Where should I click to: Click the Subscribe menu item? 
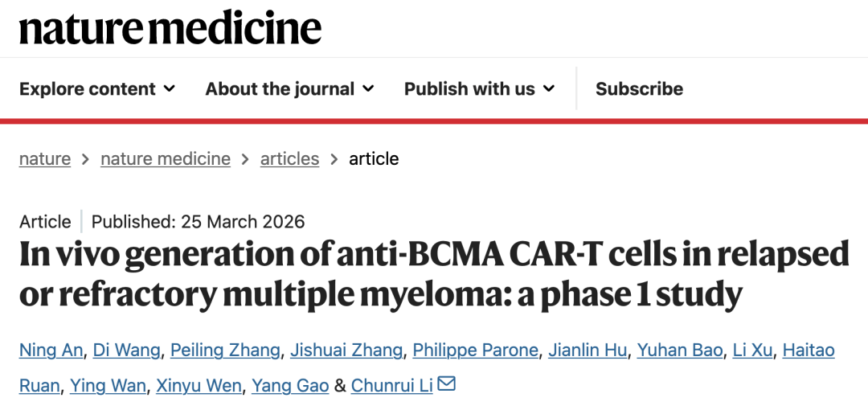click(x=639, y=89)
